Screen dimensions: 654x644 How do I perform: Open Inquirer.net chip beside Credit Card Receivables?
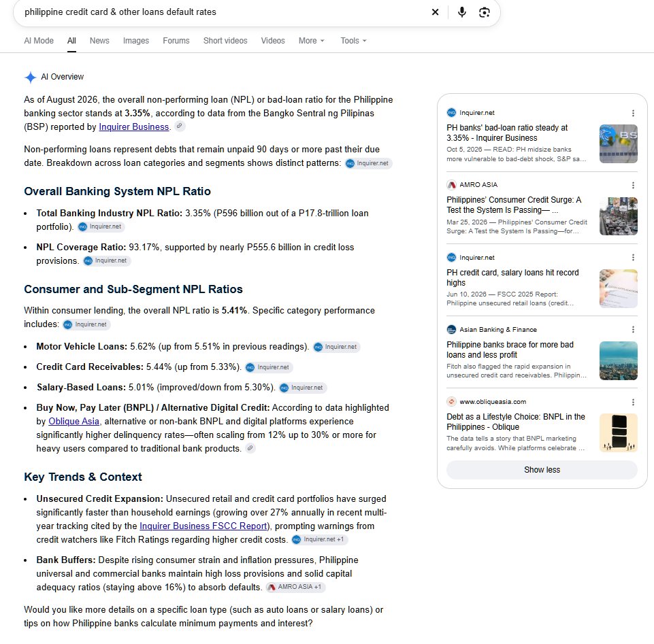269,367
